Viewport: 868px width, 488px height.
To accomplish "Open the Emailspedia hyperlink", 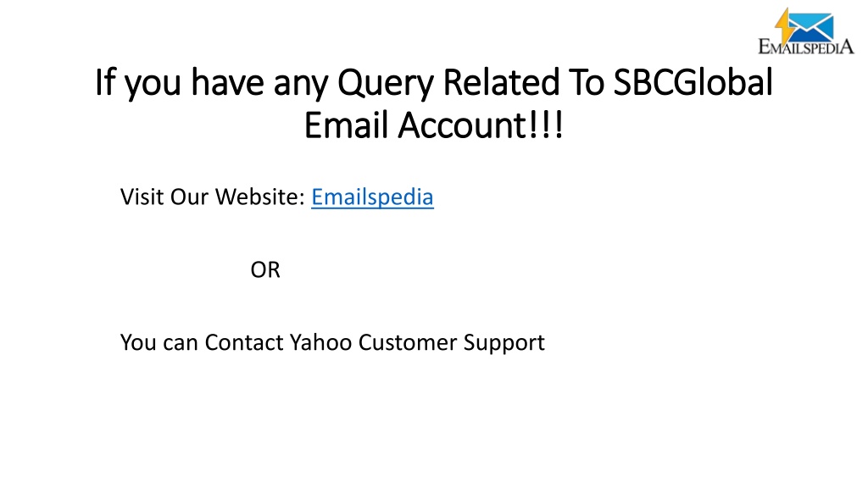I will click(372, 197).
